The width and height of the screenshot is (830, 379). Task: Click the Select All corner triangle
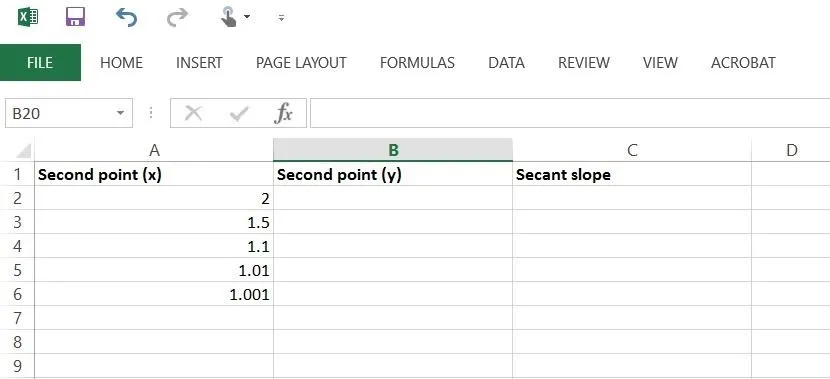pyautogui.click(x=23, y=151)
